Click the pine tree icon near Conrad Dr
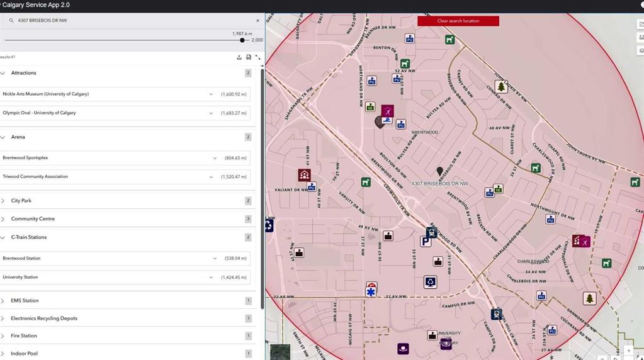This screenshot has width=644, height=360. click(501, 87)
